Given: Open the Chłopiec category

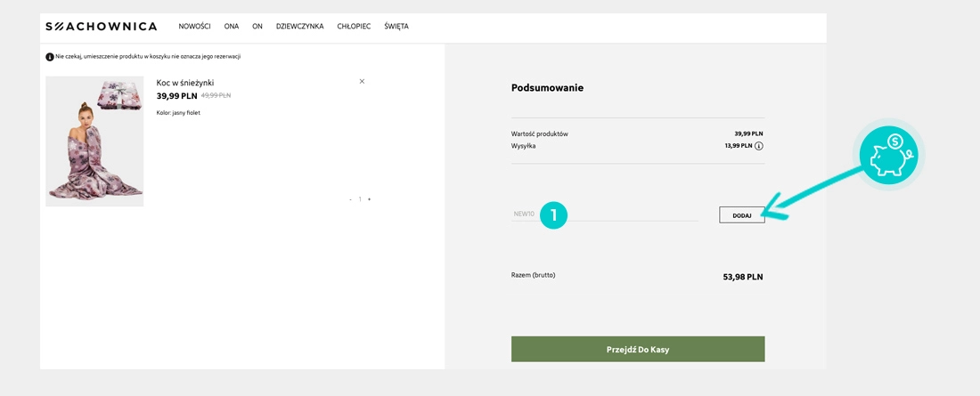Looking at the screenshot, I should (x=354, y=27).
